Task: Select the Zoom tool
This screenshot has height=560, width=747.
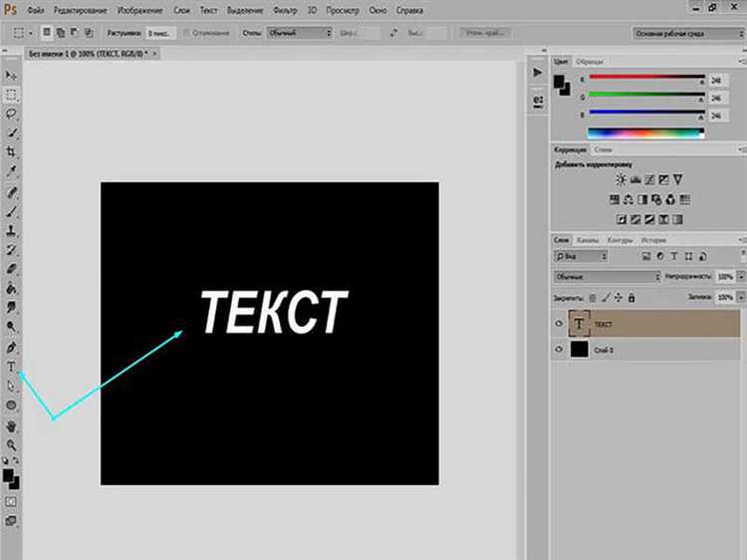Action: coord(11,445)
